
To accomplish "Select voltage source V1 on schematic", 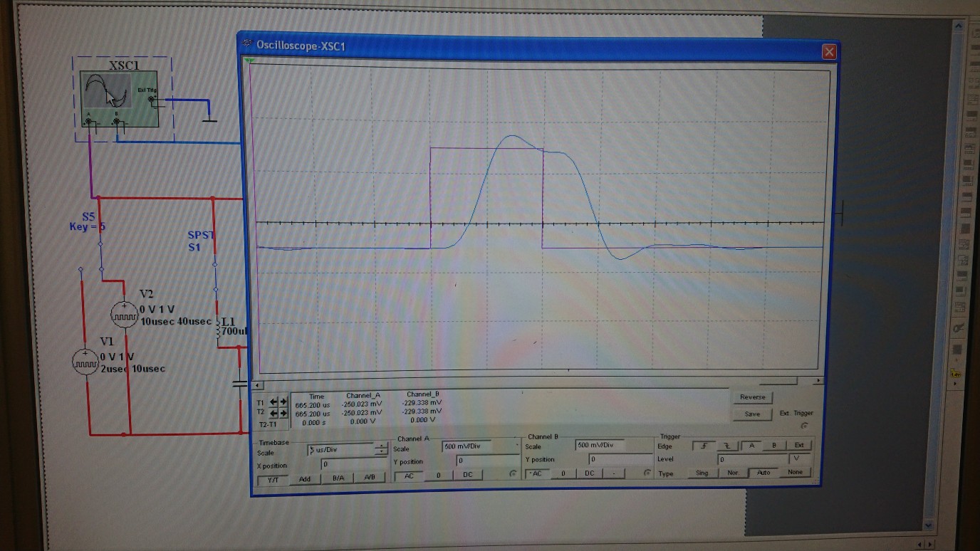I will tap(85, 362).
